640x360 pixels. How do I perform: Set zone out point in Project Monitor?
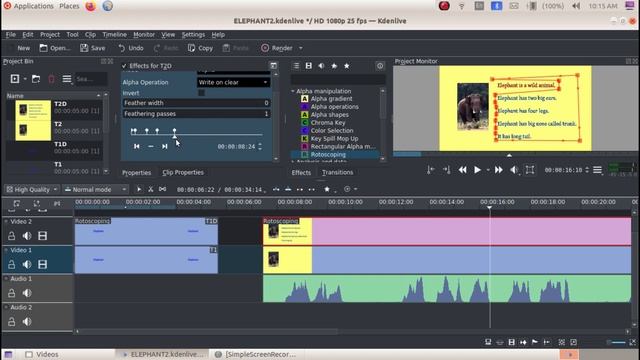tap(447, 170)
